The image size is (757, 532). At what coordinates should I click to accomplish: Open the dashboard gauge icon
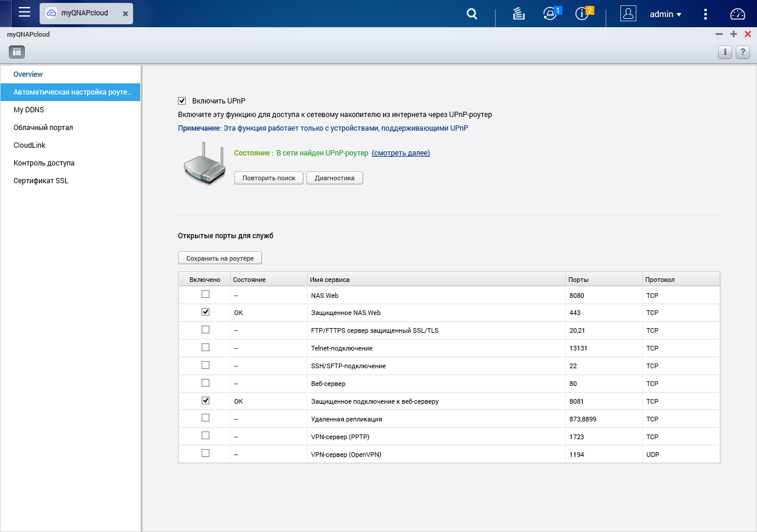[737, 14]
